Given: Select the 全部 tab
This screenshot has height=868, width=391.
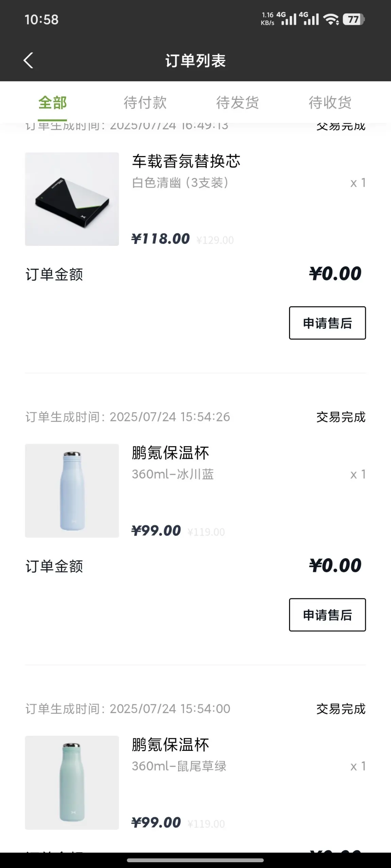Looking at the screenshot, I should pyautogui.click(x=52, y=103).
